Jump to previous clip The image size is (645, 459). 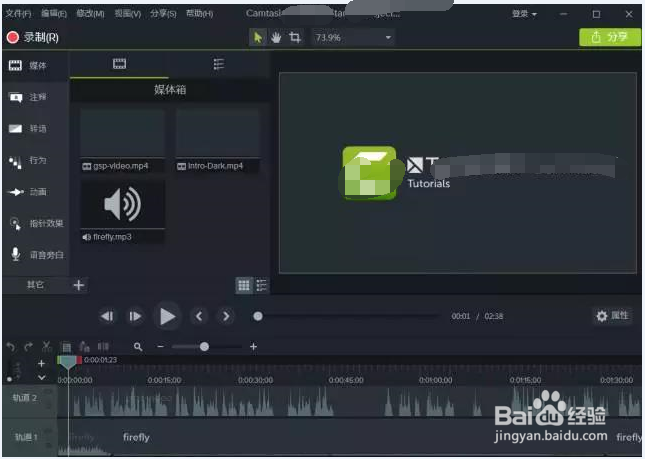(x=199, y=316)
